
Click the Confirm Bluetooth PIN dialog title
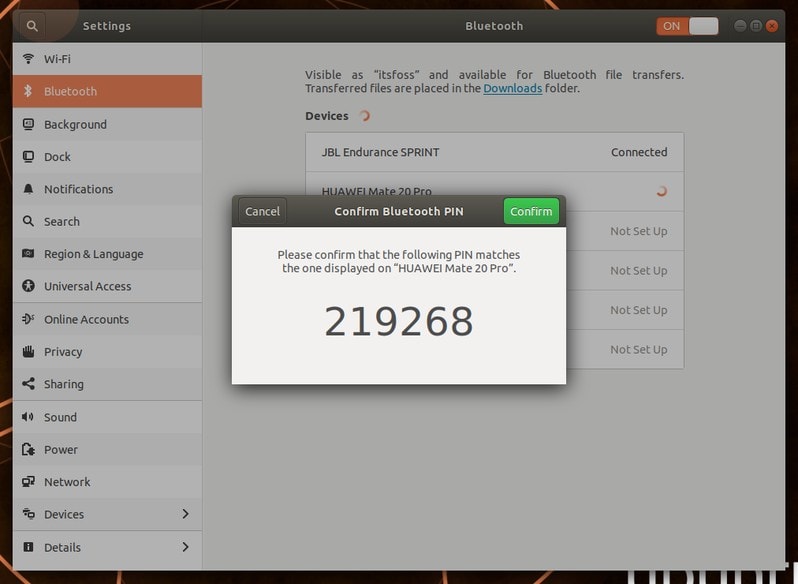pos(399,211)
